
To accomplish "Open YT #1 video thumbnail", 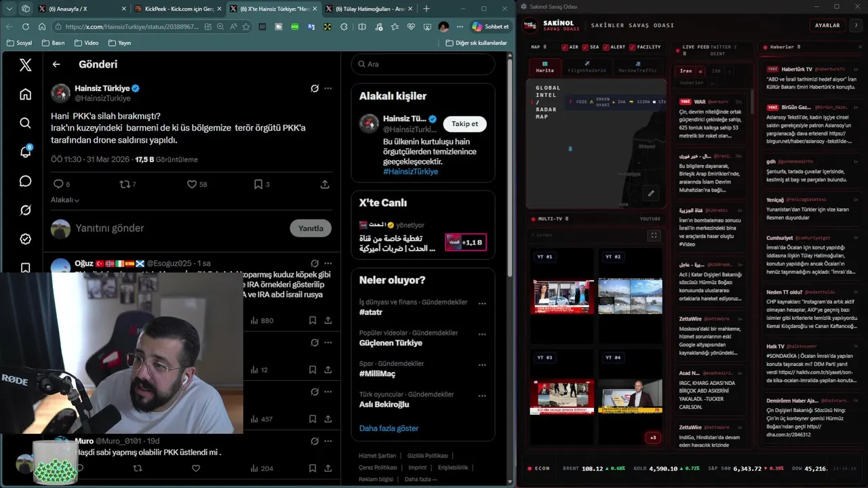I will coord(562,296).
